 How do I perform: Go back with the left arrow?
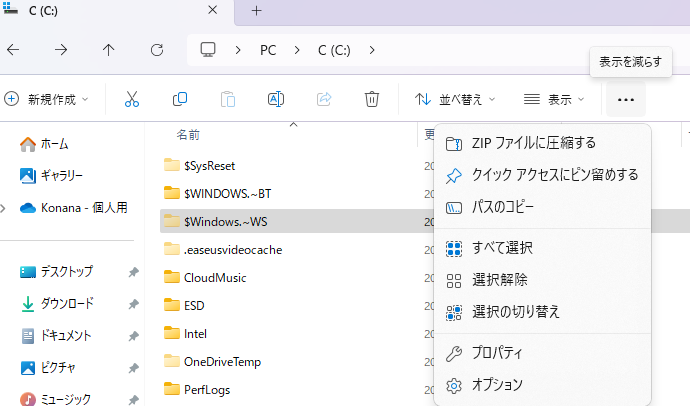[13, 50]
